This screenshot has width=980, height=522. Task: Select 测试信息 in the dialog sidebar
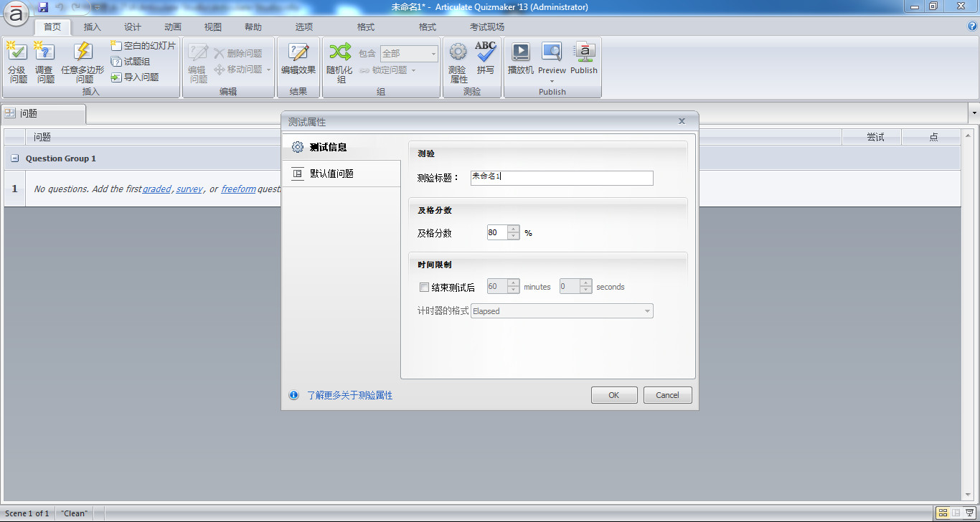point(341,147)
